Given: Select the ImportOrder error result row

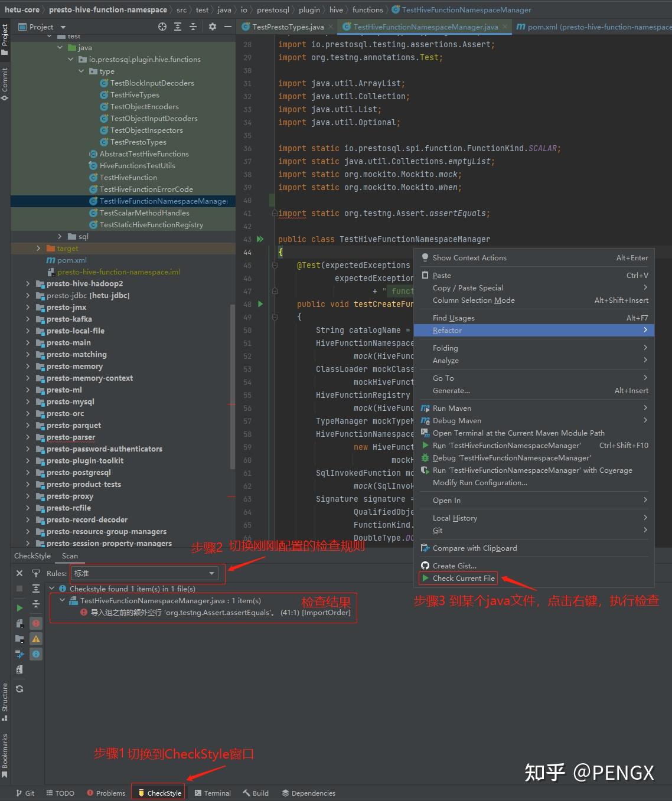Looking at the screenshot, I should click(216, 613).
